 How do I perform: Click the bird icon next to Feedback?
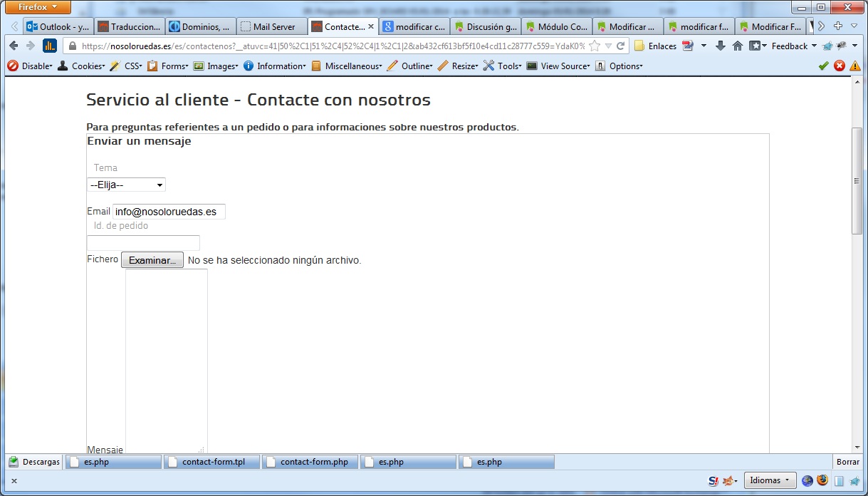point(827,46)
